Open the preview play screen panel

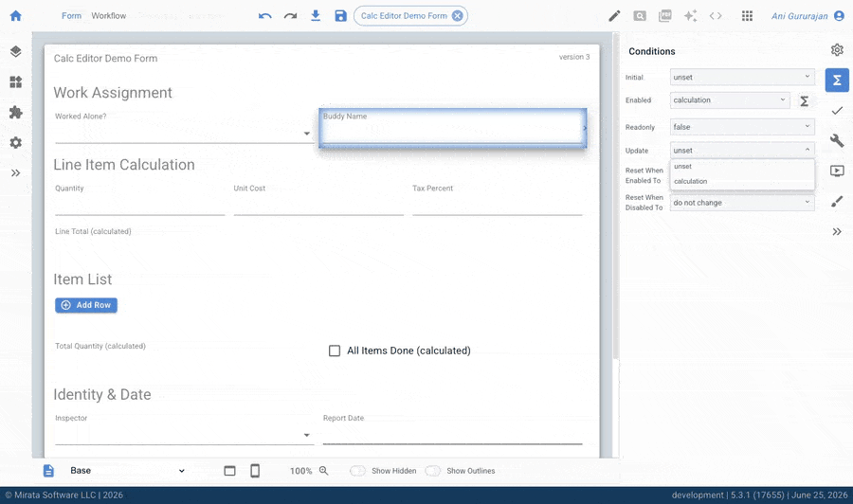pyautogui.click(x=837, y=171)
